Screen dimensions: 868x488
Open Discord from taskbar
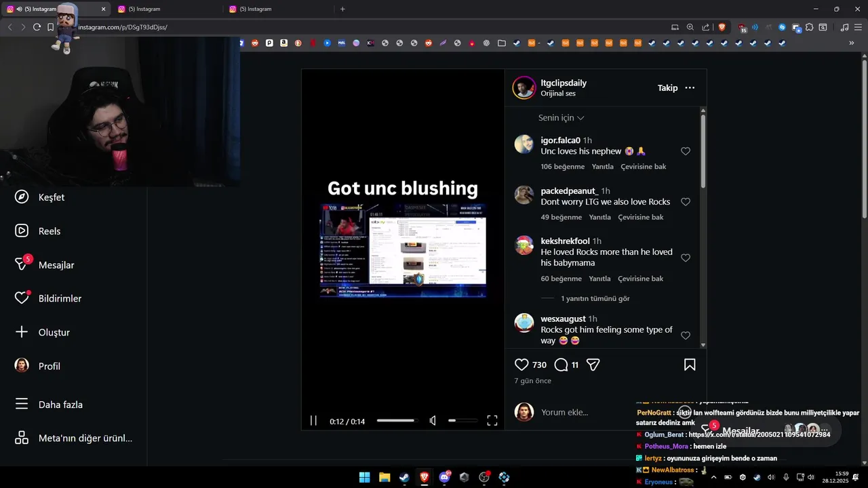coord(445,477)
